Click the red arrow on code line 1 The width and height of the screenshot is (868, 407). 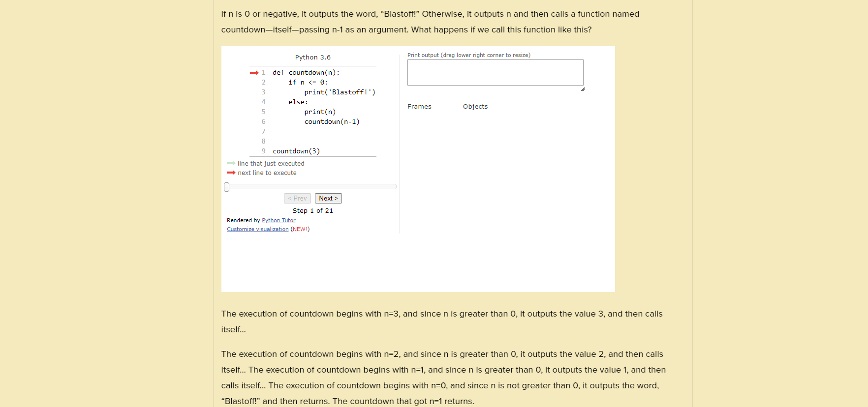(254, 73)
